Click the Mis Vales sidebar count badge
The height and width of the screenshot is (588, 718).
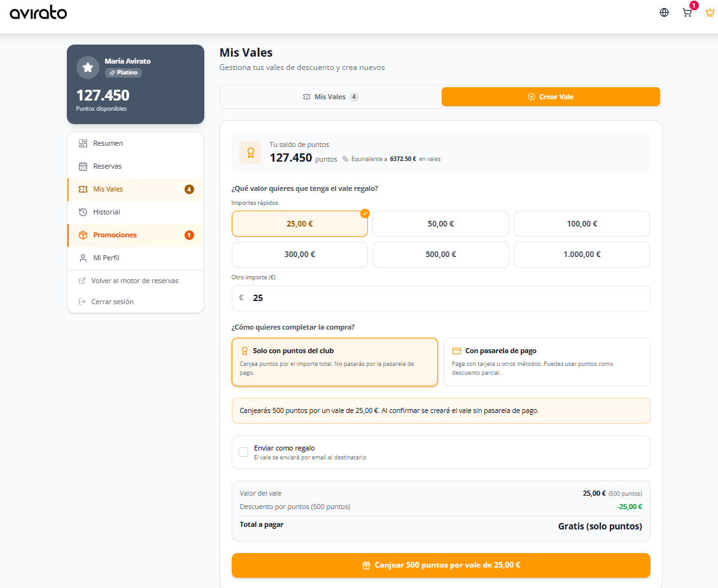pyautogui.click(x=189, y=189)
